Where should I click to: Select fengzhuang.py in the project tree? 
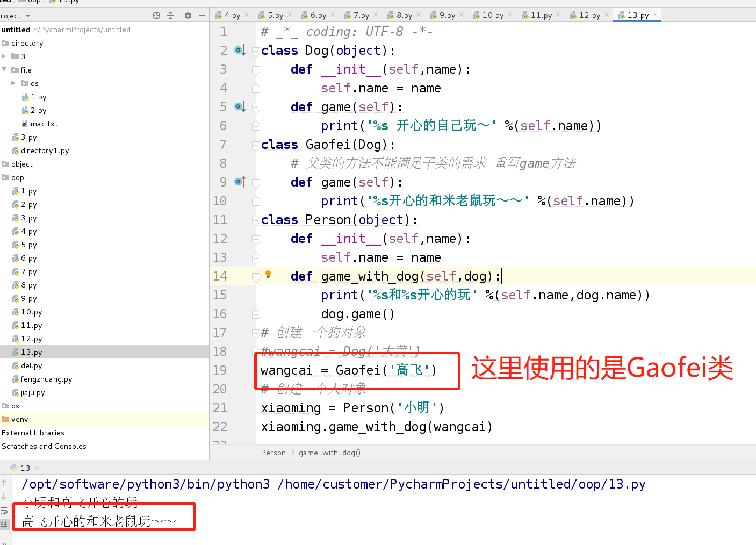point(46,379)
